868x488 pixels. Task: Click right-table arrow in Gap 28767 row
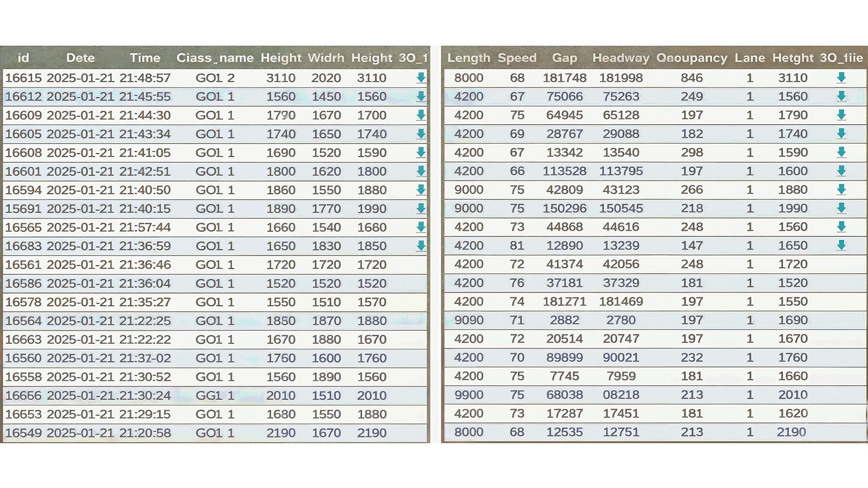pos(841,134)
